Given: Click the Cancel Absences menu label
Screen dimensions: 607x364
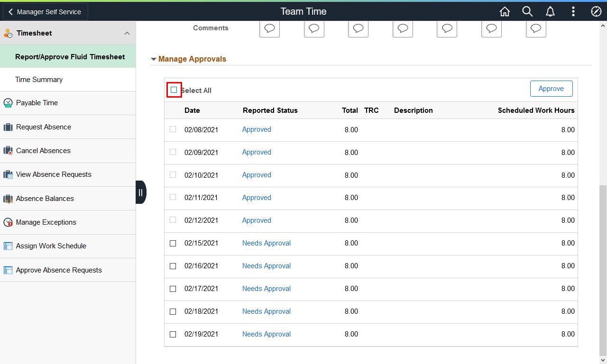Looking at the screenshot, I should [x=43, y=151].
